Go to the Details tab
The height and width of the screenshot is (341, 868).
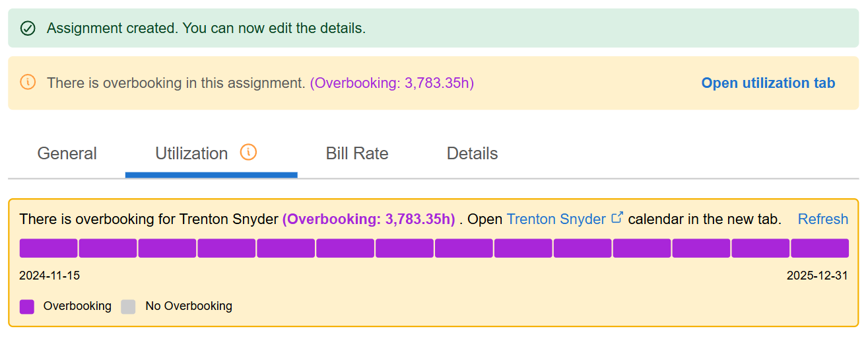click(472, 154)
